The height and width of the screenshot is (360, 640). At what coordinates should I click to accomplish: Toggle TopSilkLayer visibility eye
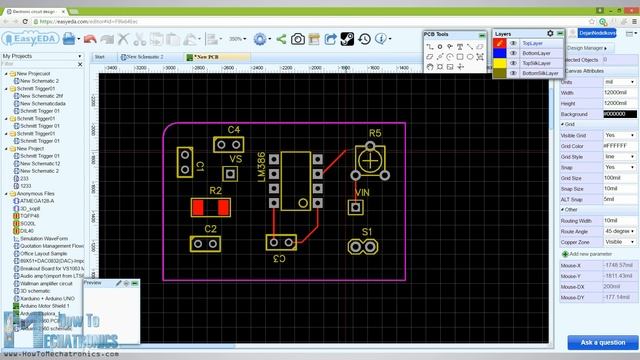click(x=513, y=63)
